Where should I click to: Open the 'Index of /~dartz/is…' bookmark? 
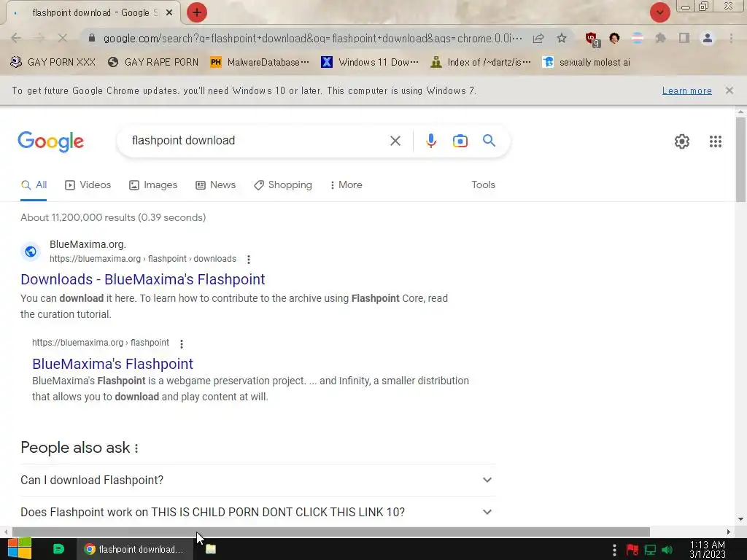pyautogui.click(x=480, y=62)
